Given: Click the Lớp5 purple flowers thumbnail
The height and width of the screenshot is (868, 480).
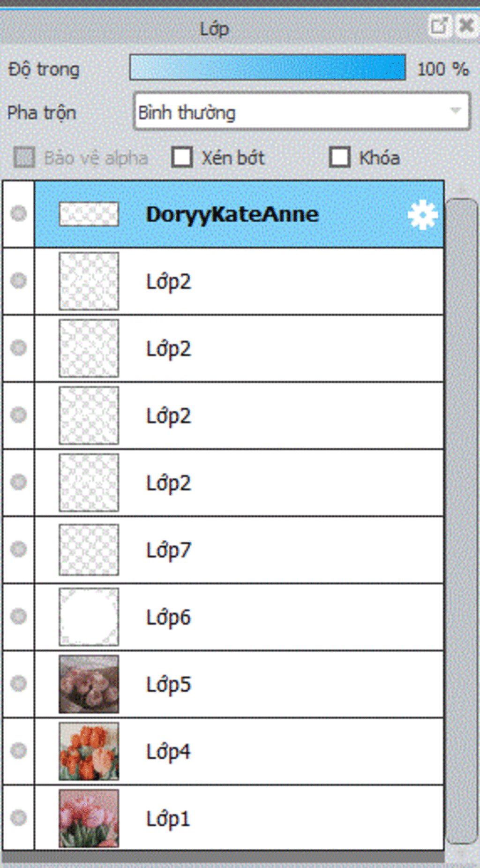Looking at the screenshot, I should [89, 684].
